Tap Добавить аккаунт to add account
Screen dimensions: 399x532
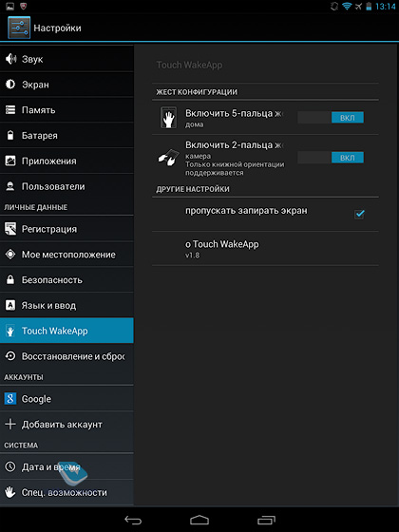[x=66, y=424]
